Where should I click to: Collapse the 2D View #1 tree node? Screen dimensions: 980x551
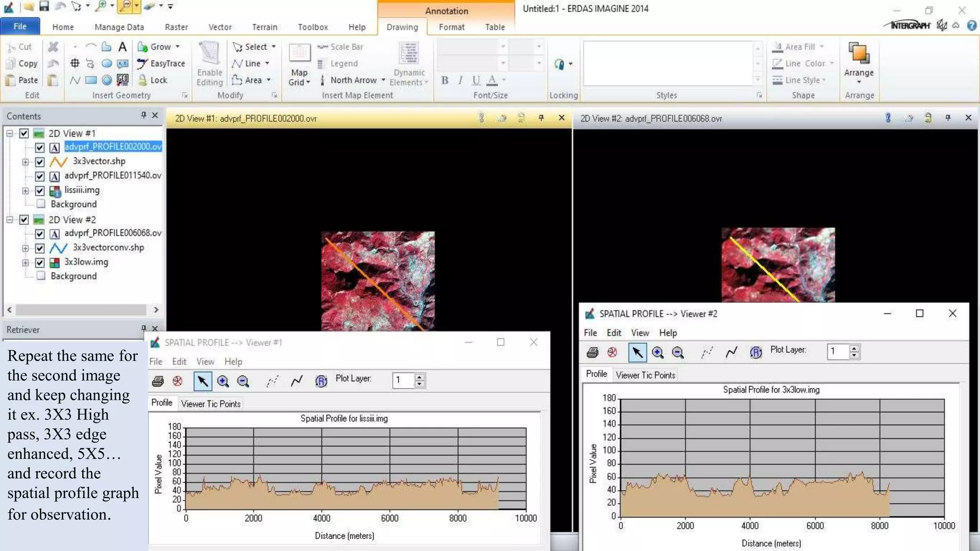[x=10, y=133]
